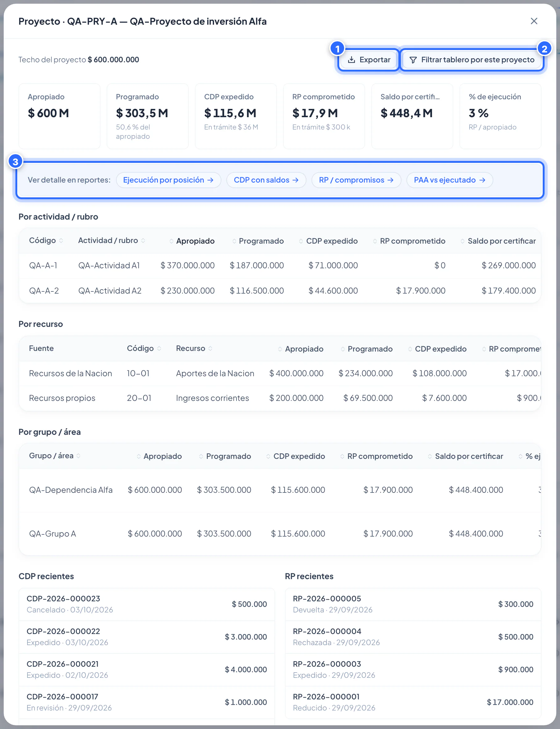Sort activity table by Código column
The image size is (560, 729).
click(x=46, y=240)
